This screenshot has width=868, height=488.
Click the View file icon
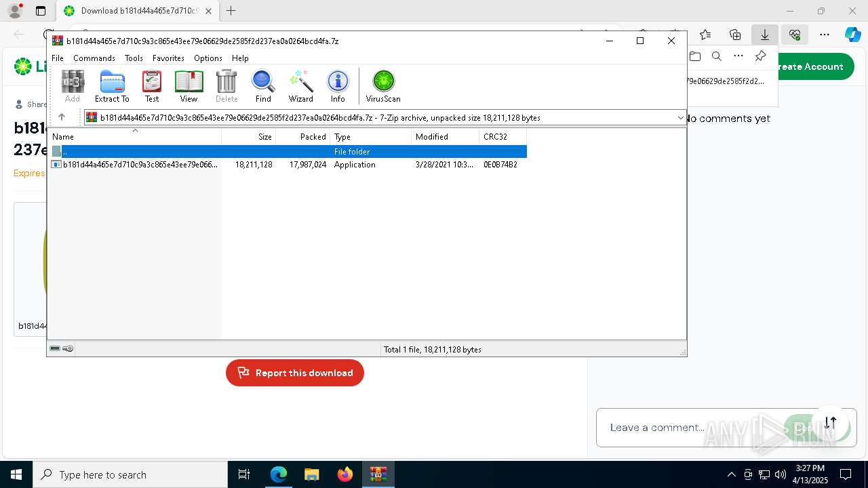[x=189, y=86]
